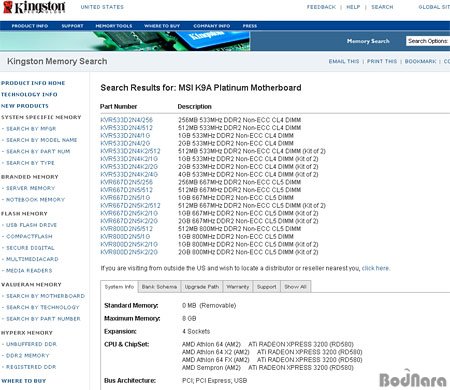Select Search by Technology
450x390 pixels.
click(x=43, y=307)
